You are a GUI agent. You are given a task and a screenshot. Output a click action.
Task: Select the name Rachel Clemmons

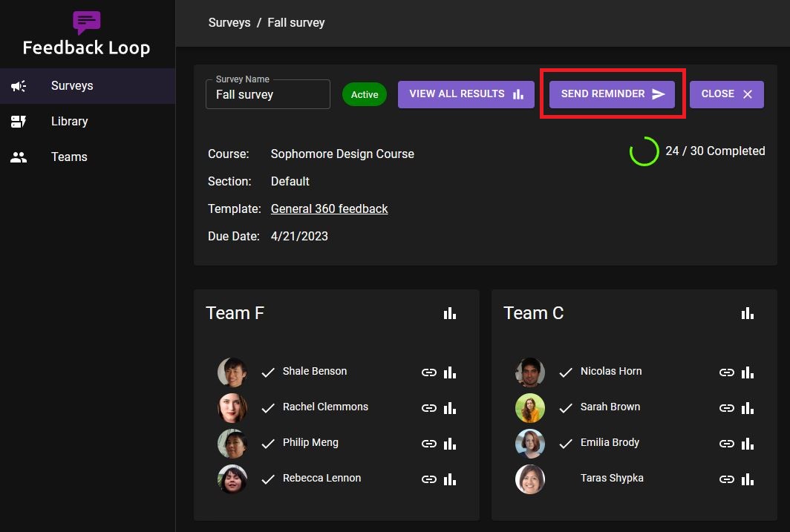point(325,407)
